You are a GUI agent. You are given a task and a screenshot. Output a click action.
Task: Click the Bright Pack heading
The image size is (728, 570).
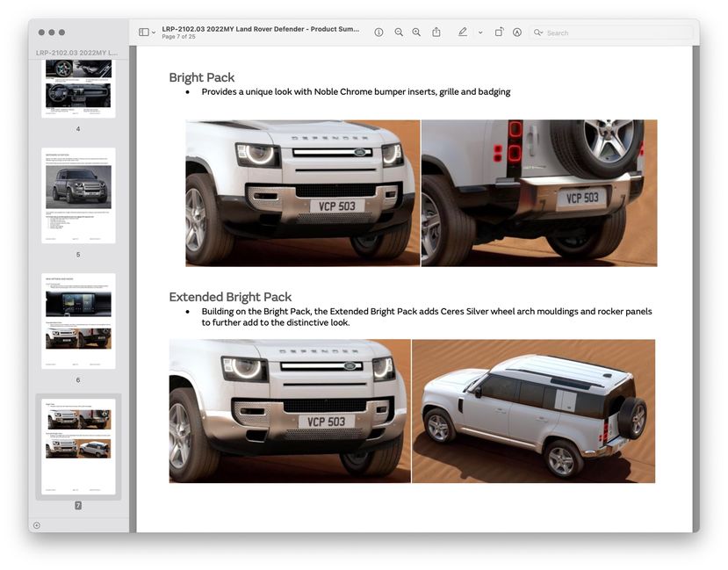(201, 77)
